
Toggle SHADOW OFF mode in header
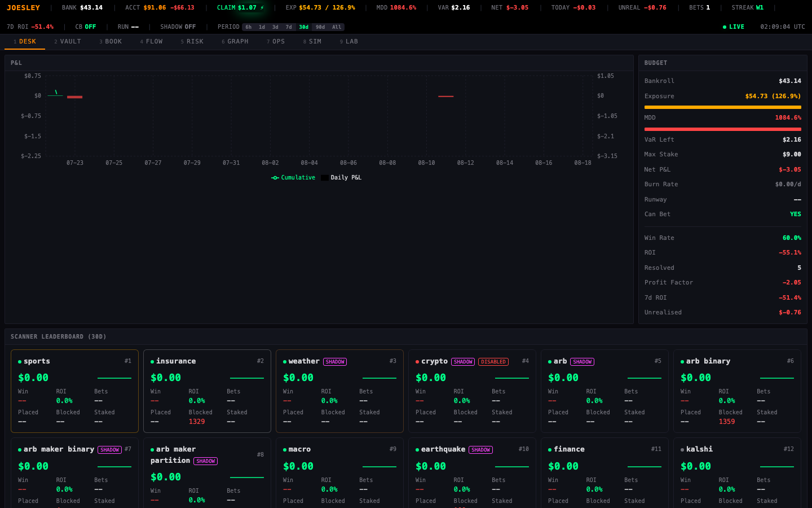point(178,27)
